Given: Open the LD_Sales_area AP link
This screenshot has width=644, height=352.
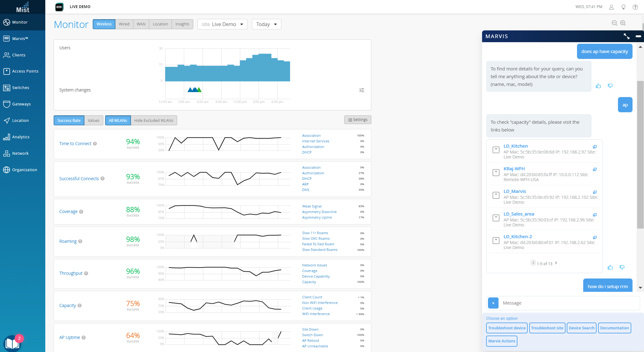Looking at the screenshot, I should [x=518, y=214].
